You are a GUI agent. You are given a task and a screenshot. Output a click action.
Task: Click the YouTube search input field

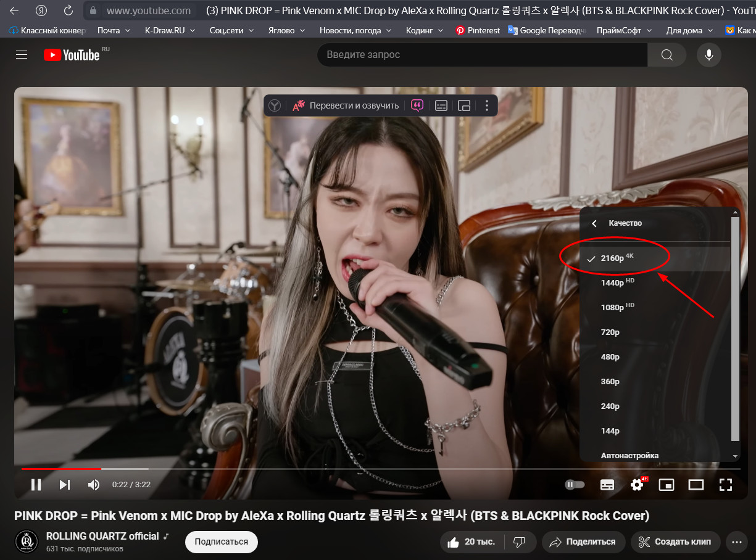tap(482, 55)
